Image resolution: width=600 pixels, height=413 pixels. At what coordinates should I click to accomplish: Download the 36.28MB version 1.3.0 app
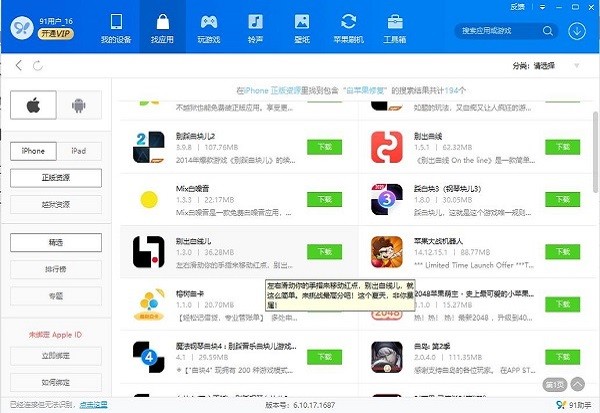coord(324,252)
